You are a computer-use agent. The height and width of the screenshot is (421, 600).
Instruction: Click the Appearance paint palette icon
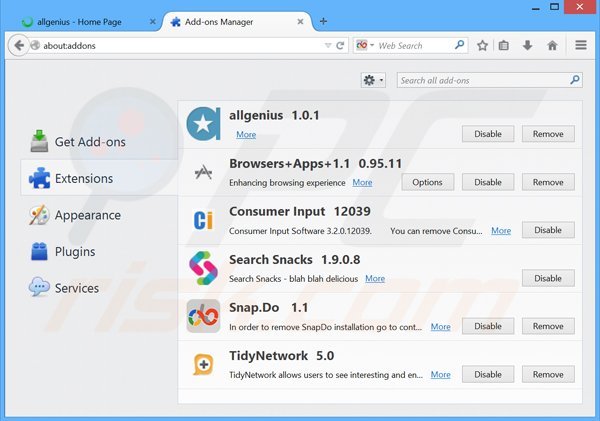point(39,215)
